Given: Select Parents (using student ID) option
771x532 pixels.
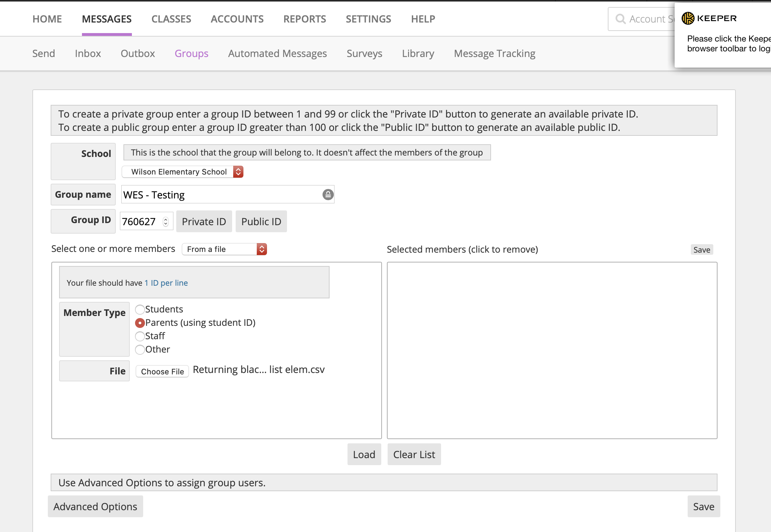Looking at the screenshot, I should (x=140, y=323).
